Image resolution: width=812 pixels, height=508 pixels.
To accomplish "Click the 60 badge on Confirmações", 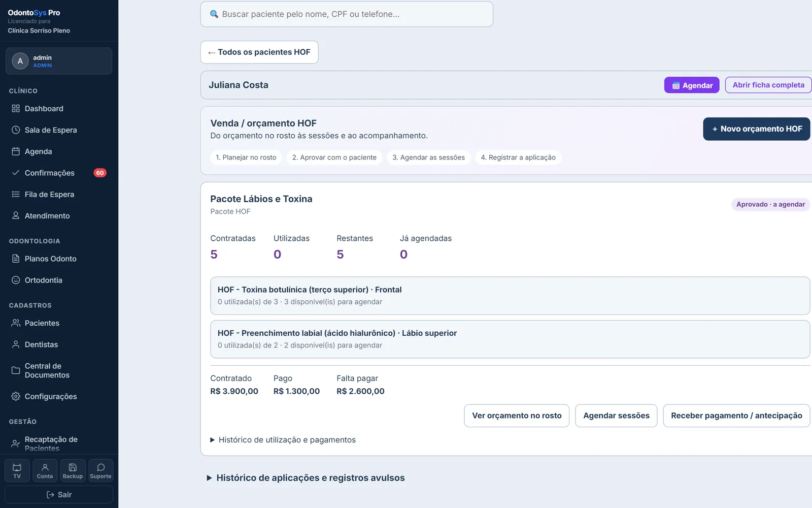I will [x=100, y=173].
